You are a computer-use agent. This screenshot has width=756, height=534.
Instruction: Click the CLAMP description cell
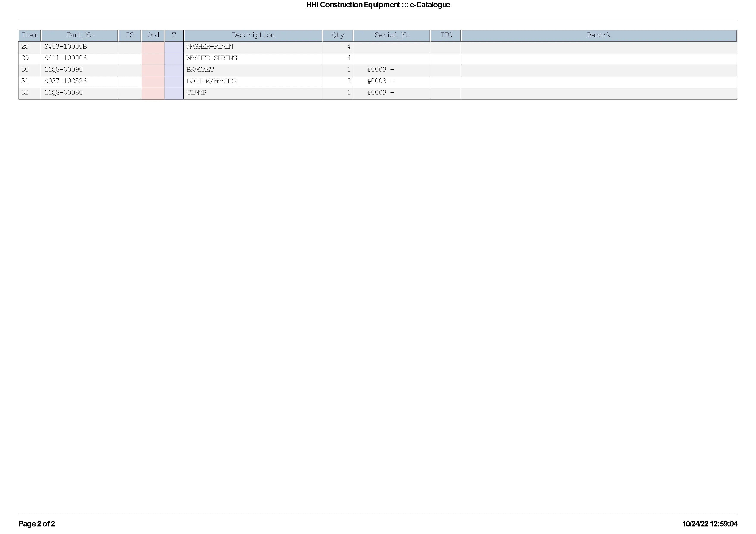196,93
